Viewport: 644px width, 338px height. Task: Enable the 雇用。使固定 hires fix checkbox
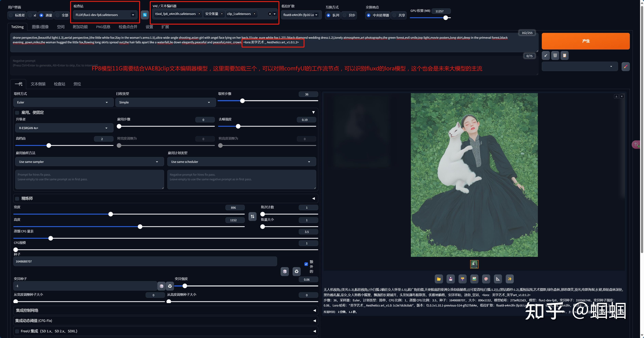tap(17, 113)
